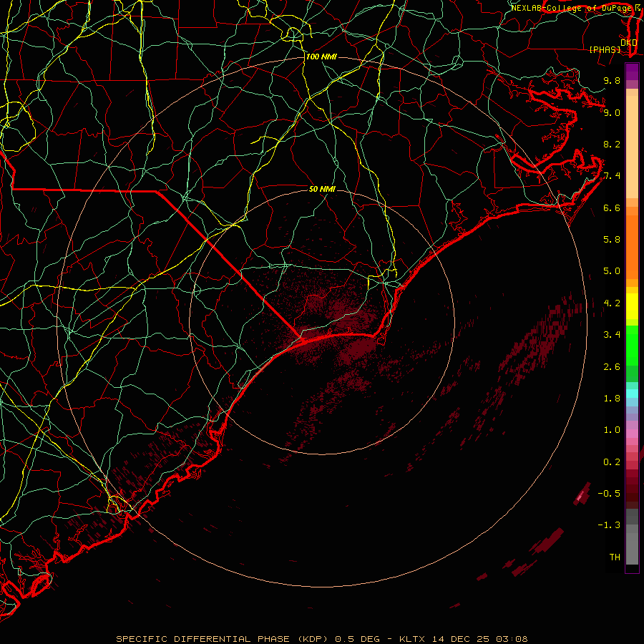644x644 pixels.
Task: Click the 2.6 scale value
Action: [612, 367]
